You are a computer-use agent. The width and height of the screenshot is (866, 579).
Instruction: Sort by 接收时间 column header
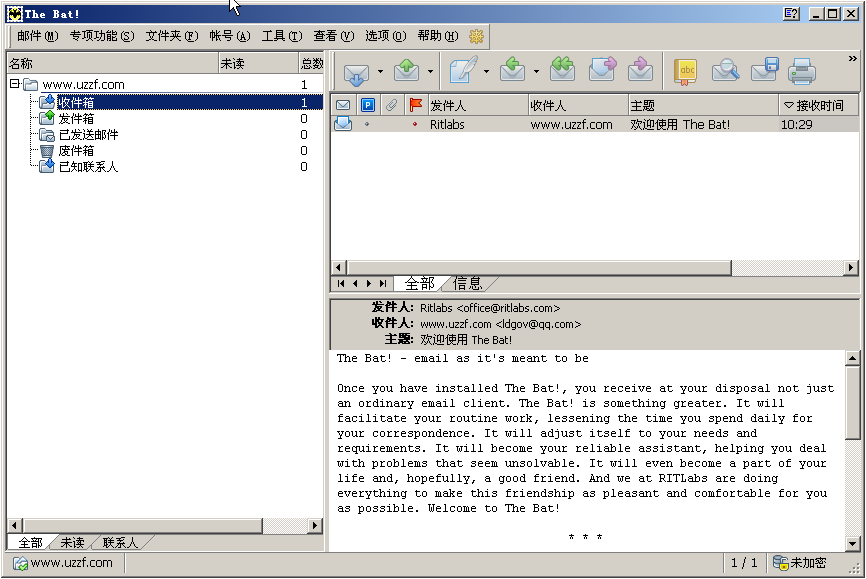(x=819, y=105)
